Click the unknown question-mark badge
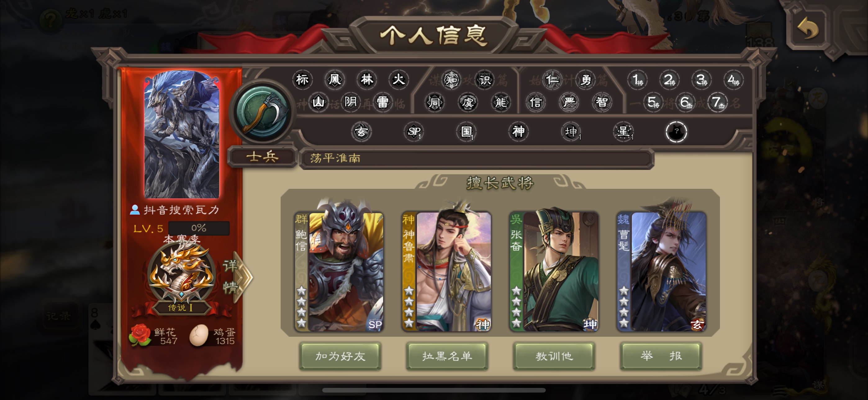The width and height of the screenshot is (868, 400). [x=676, y=131]
